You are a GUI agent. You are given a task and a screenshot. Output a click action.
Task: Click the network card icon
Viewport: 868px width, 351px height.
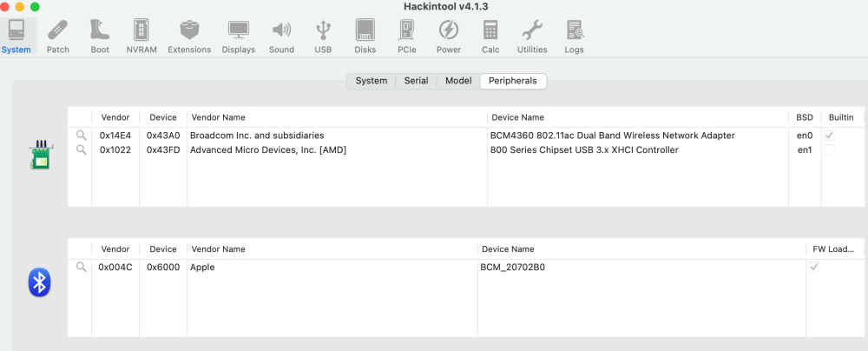(x=39, y=155)
